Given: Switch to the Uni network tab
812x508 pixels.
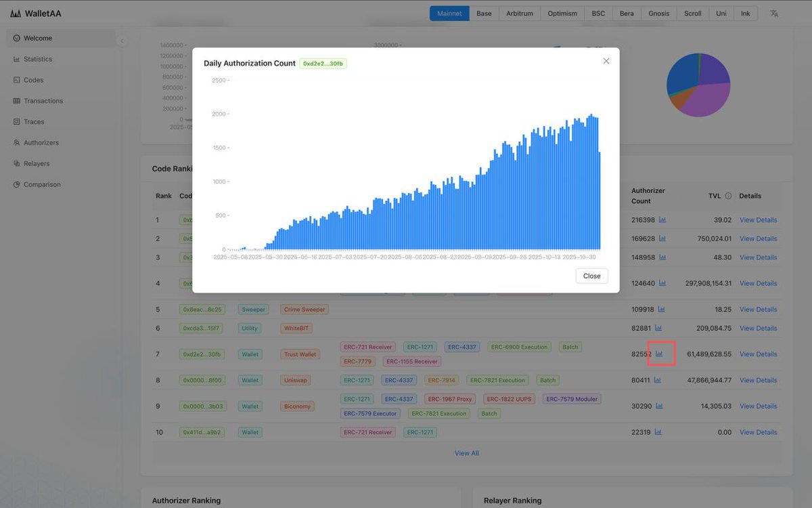Looking at the screenshot, I should pyautogui.click(x=721, y=14).
